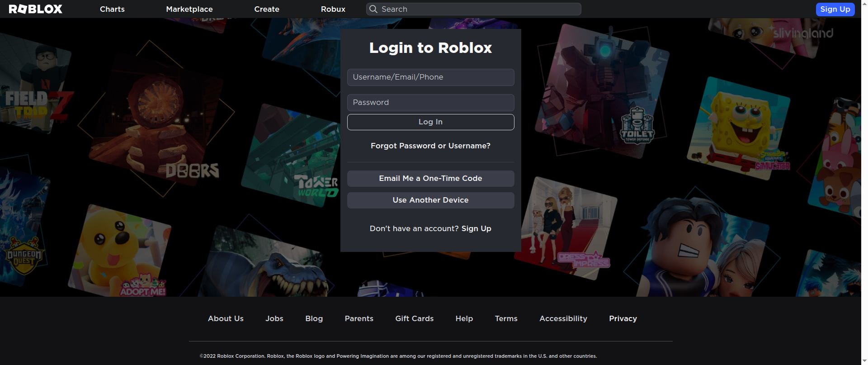Click the Log In button
868x365 pixels.
430,122
